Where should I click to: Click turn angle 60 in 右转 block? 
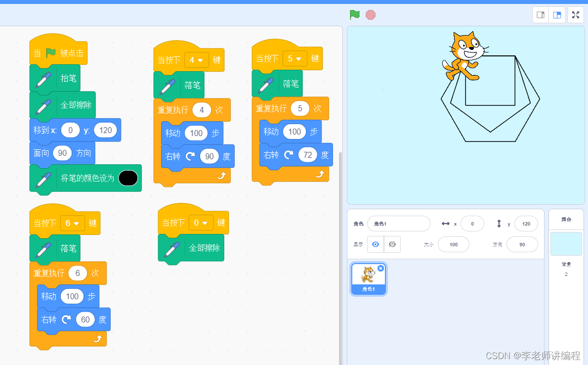coord(85,319)
